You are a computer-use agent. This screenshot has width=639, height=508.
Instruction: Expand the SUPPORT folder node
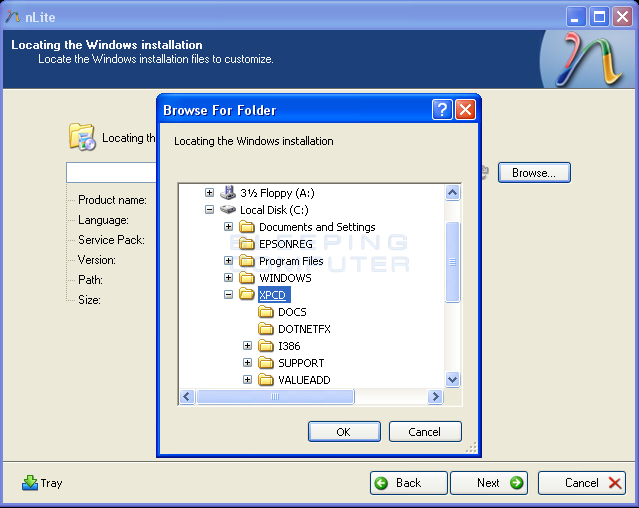coord(247,363)
